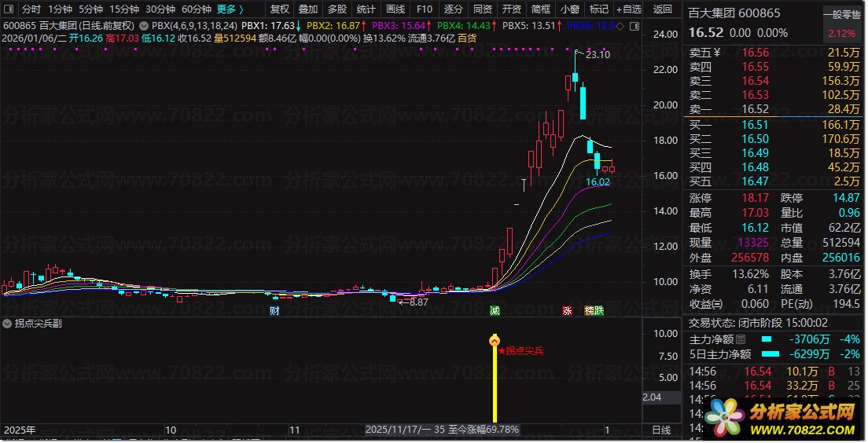Click the 换手 value 13.62%
868x443 pixels.
tap(751, 274)
